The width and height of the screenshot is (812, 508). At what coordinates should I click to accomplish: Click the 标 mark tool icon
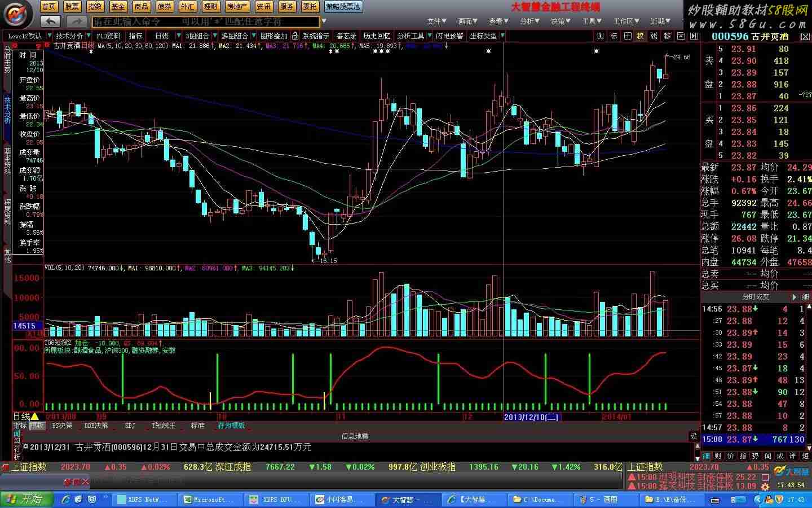[x=614, y=36]
